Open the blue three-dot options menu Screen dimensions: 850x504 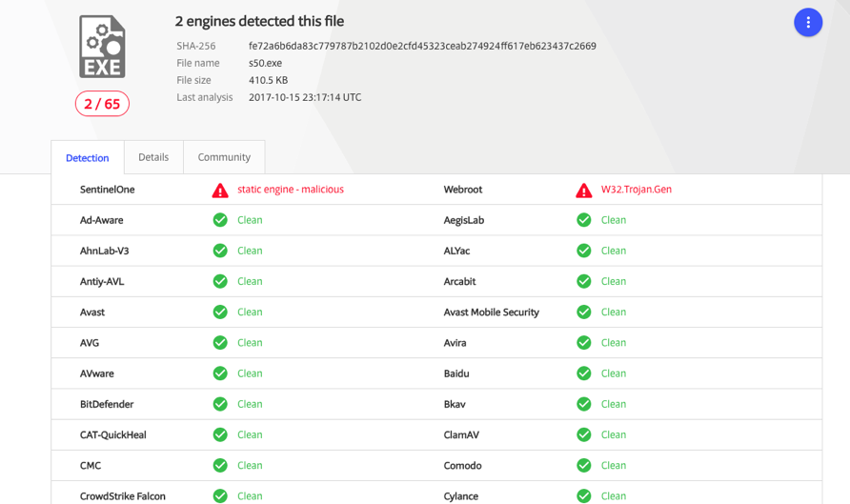pos(808,22)
